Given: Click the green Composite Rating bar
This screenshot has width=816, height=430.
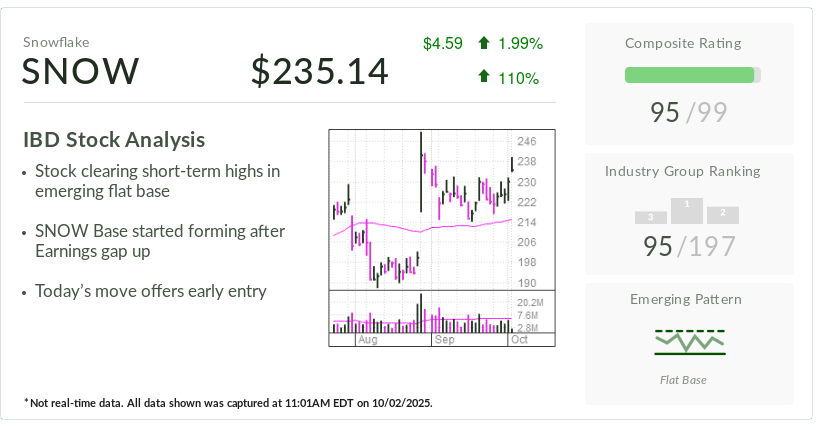Looking at the screenshot, I should pos(689,75).
